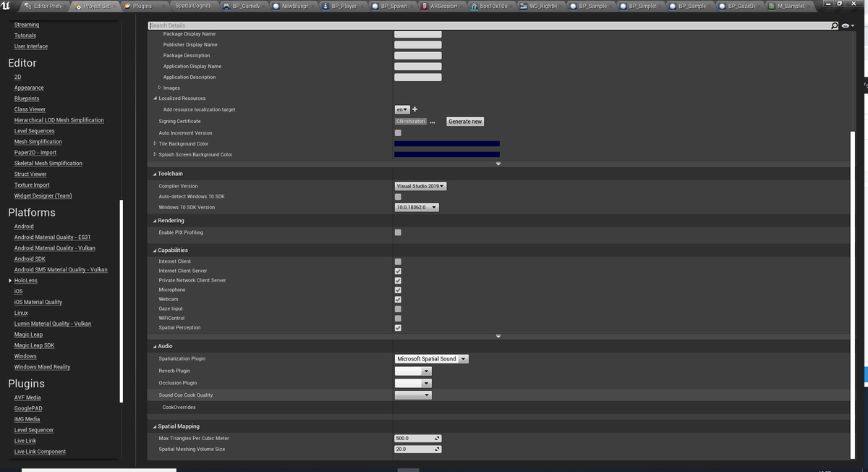Enable Internet Client capability

coord(398,261)
